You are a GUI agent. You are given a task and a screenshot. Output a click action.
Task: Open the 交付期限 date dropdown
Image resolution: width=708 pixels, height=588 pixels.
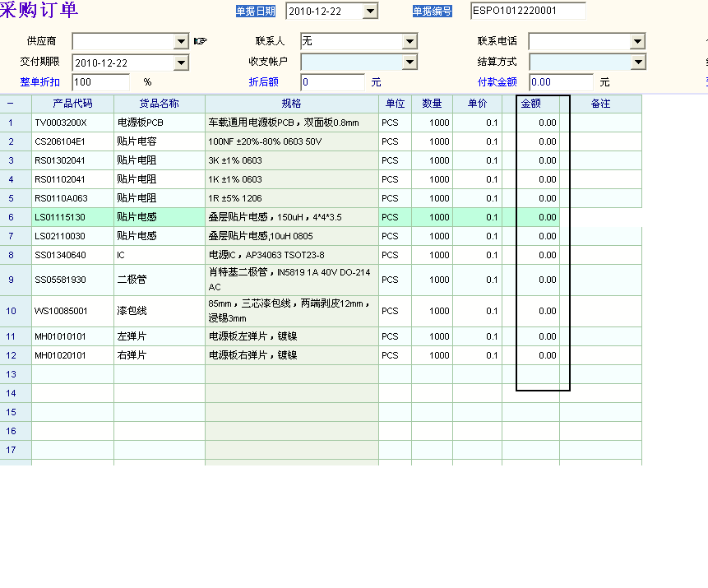(182, 63)
